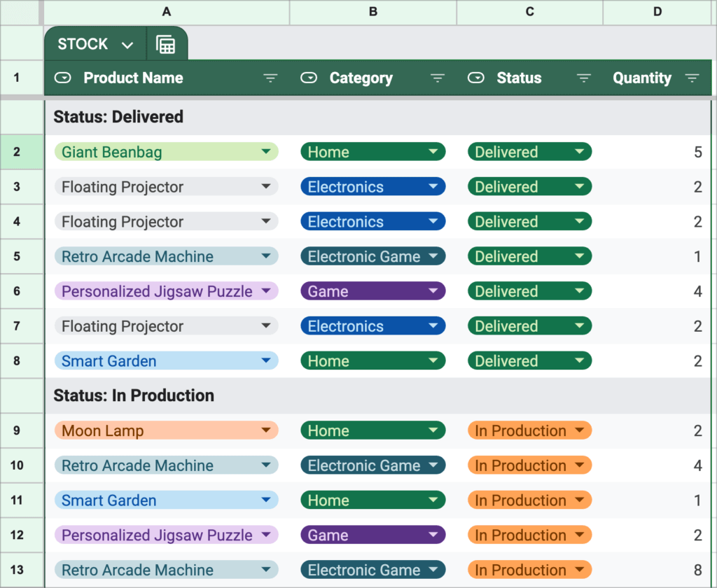Click the Category column filter icon

pos(438,78)
